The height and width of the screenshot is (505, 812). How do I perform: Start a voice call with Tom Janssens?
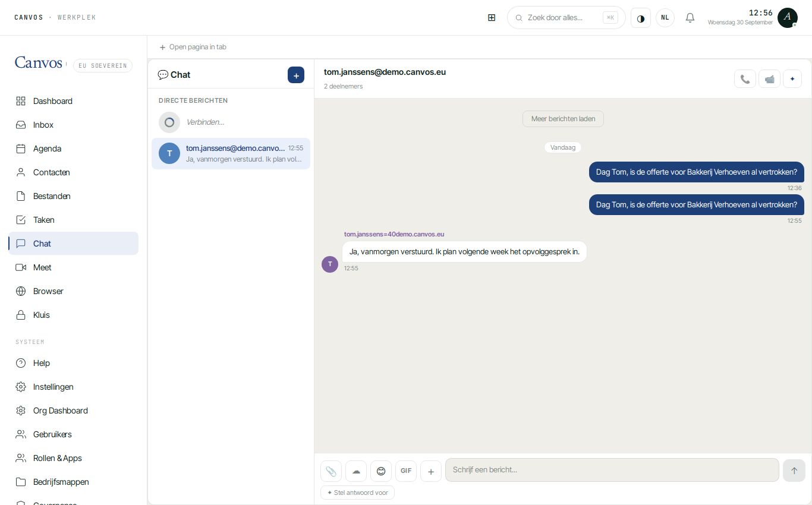(x=745, y=79)
